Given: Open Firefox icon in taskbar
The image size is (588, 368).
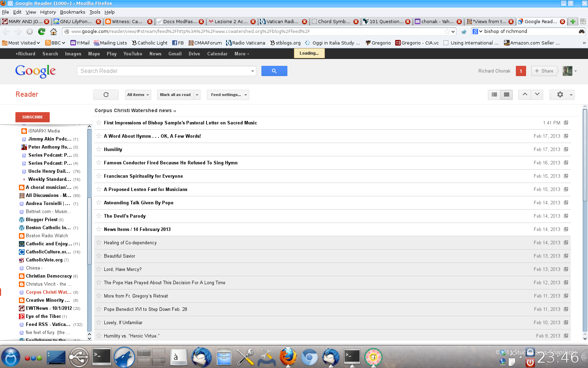Looking at the screenshot, I should (x=288, y=357).
